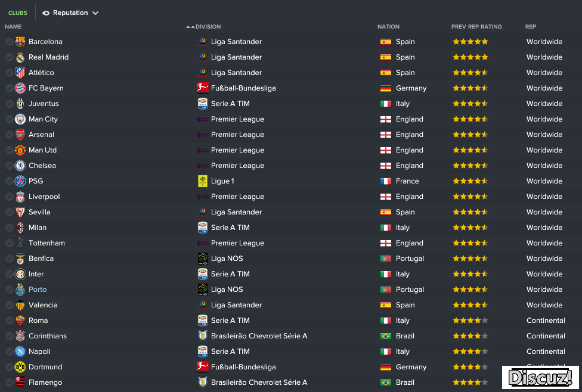This screenshot has height=392, width=582.
Task: Open the Porto club link
Action: tap(38, 290)
